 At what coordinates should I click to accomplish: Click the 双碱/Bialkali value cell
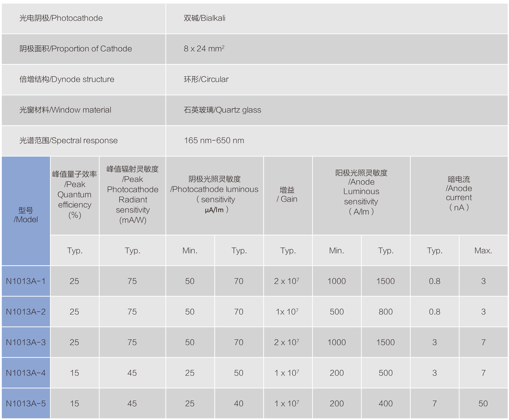click(x=204, y=18)
